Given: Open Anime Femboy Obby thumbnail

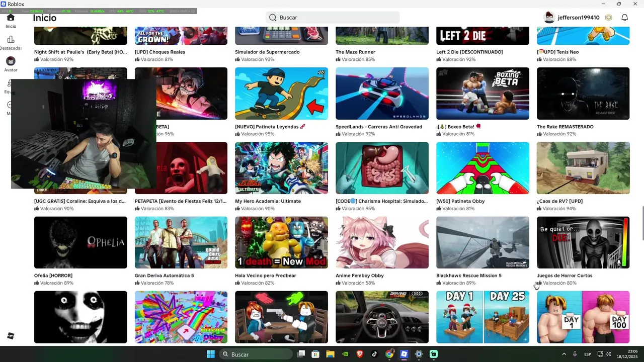Looking at the screenshot, I should [382, 242].
